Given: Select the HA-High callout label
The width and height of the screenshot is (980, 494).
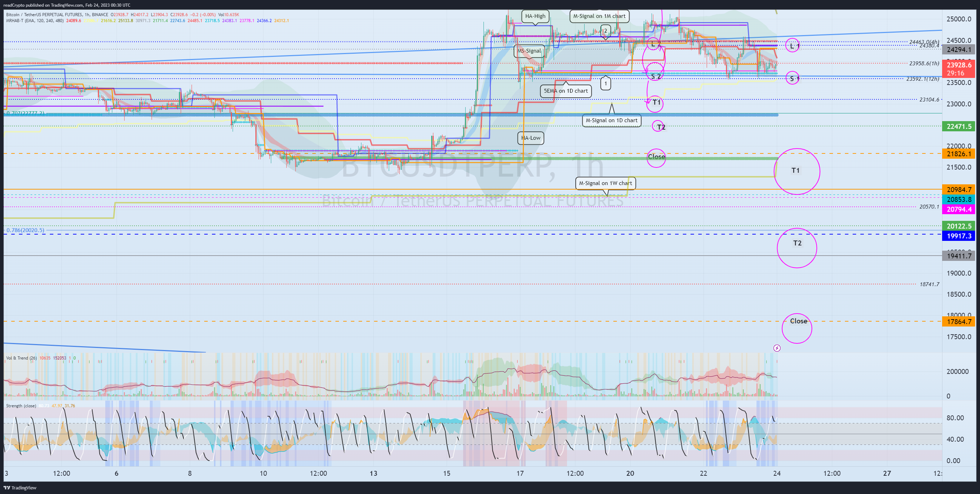Looking at the screenshot, I should [x=535, y=17].
